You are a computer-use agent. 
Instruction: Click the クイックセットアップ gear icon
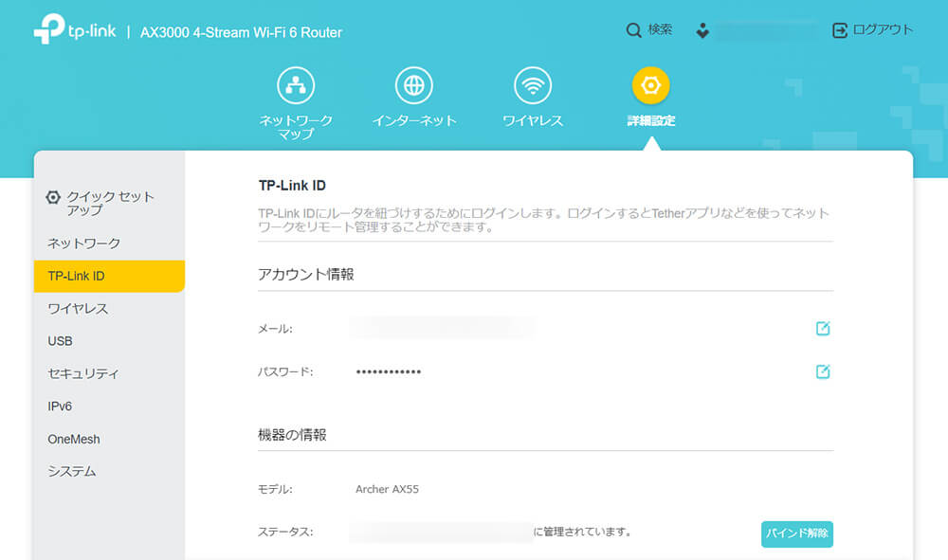tap(53, 197)
